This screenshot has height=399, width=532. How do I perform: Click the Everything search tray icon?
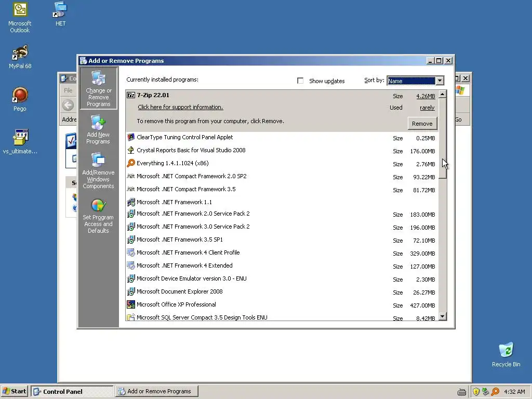[495, 392]
